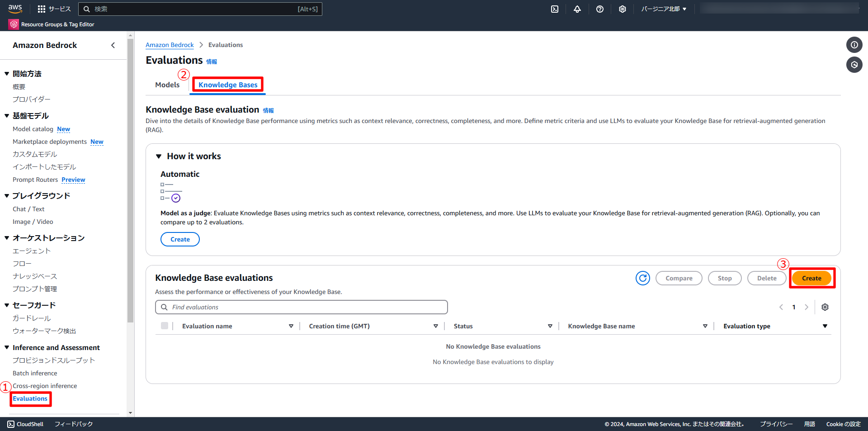Click the hexagon icon below info button
868x431 pixels.
point(854,65)
